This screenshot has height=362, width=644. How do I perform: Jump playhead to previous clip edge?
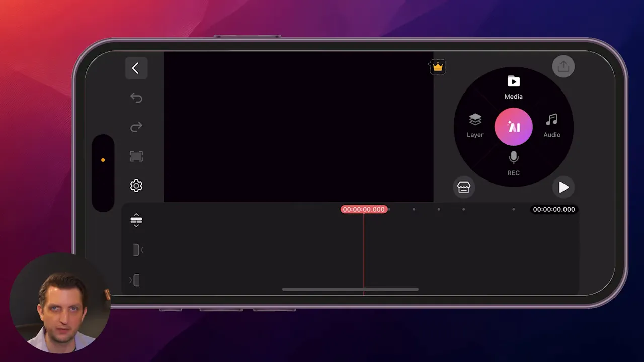(x=136, y=250)
